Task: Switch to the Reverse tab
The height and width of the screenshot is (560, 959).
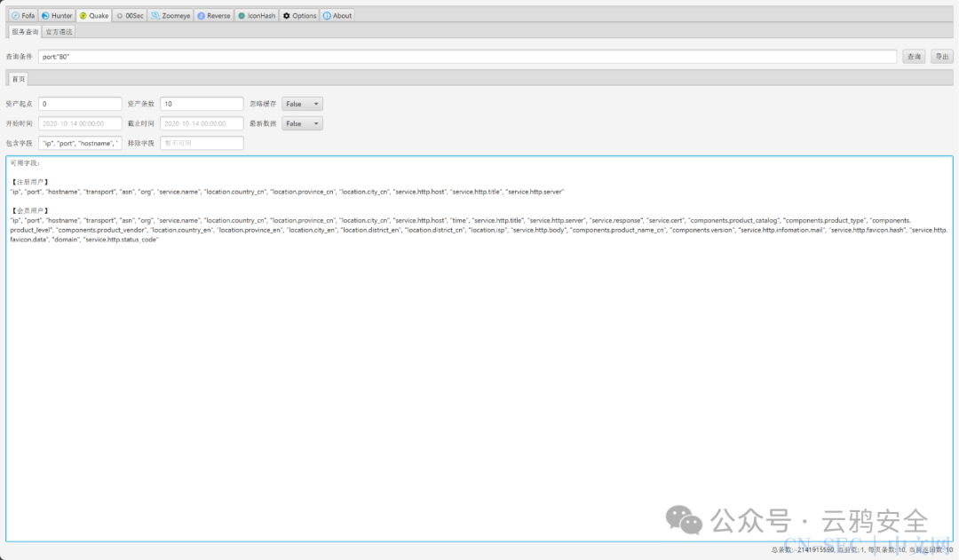Action: pyautogui.click(x=214, y=15)
